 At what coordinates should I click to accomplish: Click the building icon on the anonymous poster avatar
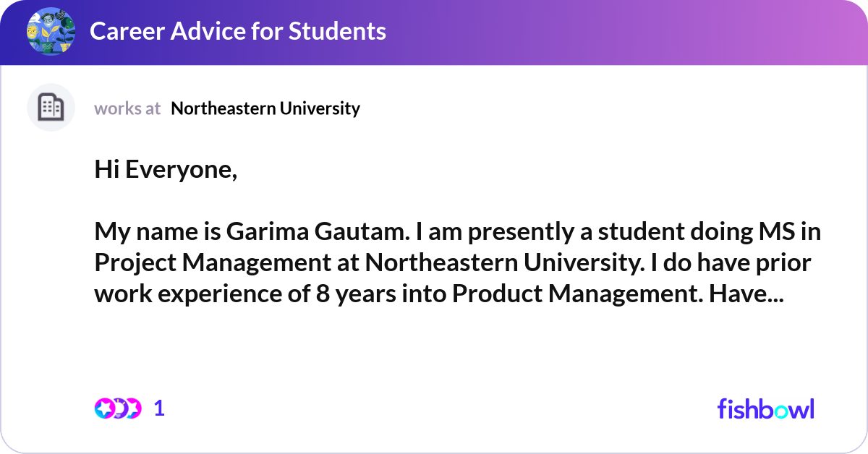[51, 106]
